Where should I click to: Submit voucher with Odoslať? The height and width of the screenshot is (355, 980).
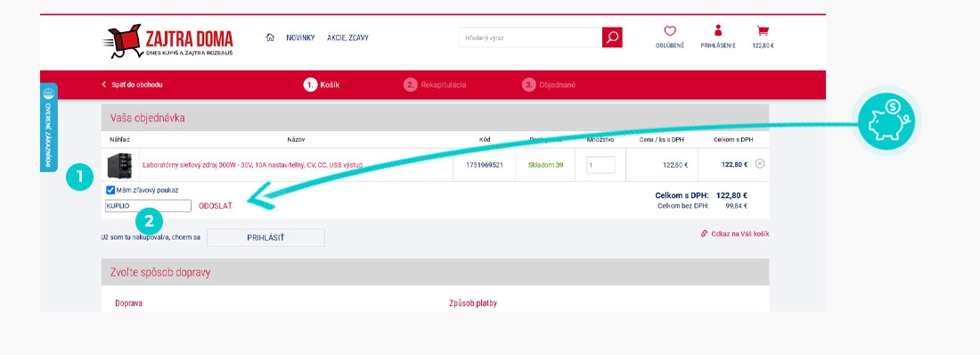(x=216, y=205)
